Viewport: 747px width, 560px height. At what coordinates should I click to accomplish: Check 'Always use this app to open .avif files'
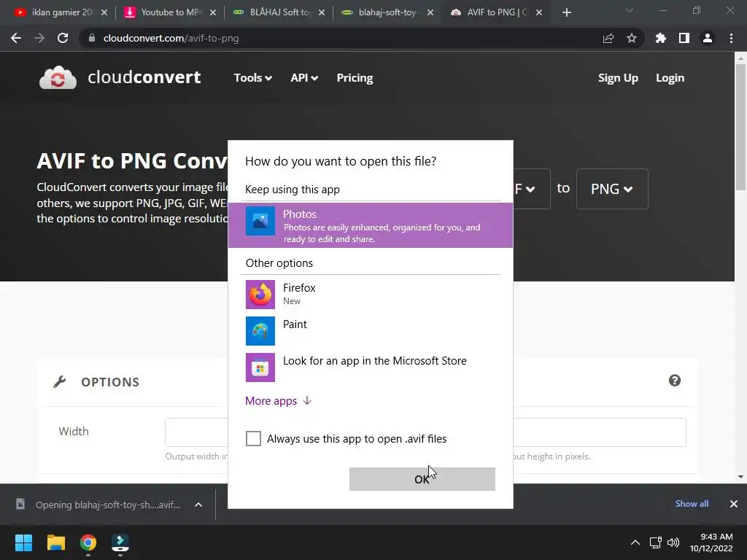click(x=253, y=438)
